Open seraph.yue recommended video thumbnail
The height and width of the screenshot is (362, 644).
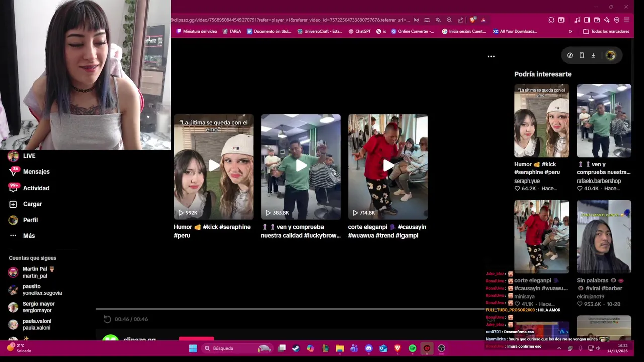click(x=541, y=121)
